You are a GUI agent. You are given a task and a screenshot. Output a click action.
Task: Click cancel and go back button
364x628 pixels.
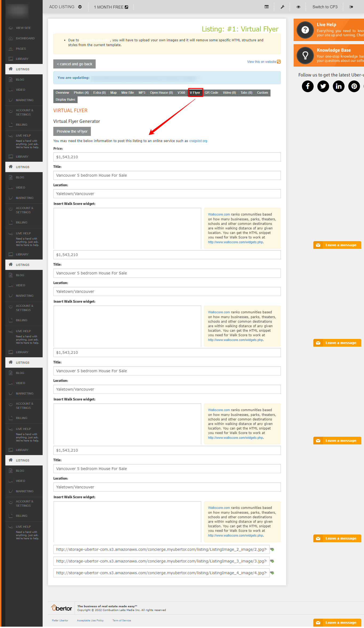click(x=74, y=64)
